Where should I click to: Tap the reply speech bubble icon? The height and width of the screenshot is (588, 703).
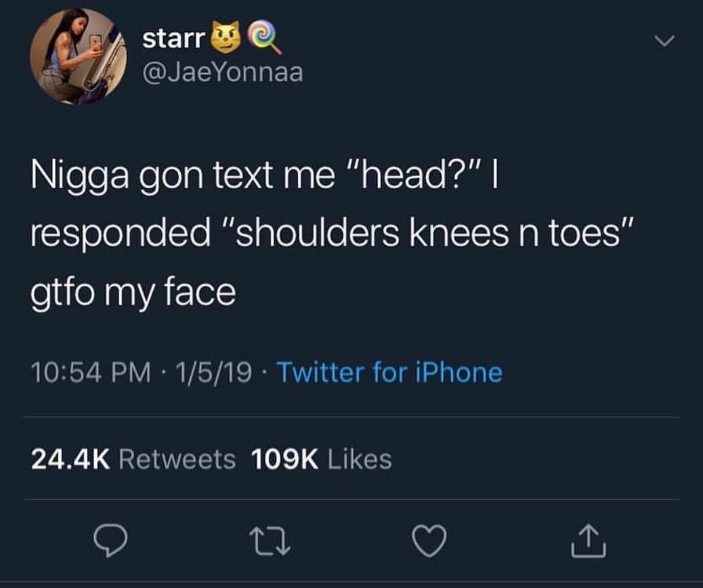coord(110,540)
